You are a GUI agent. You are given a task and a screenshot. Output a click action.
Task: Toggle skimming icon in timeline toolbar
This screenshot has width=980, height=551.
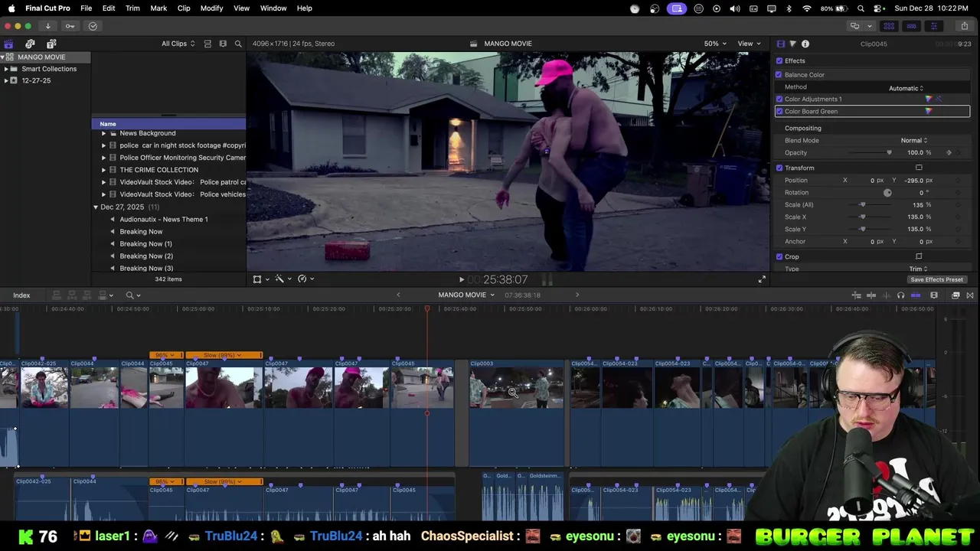coord(872,295)
